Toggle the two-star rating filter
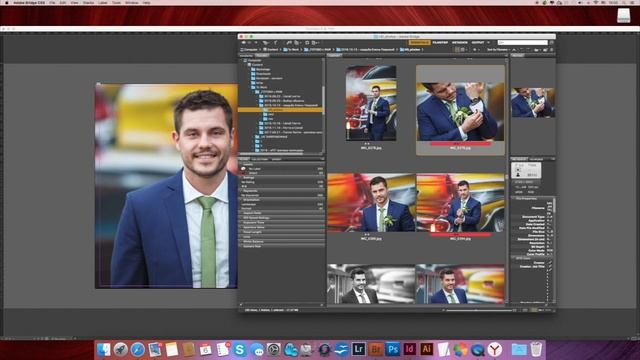The height and width of the screenshot is (360, 640). coord(282,186)
